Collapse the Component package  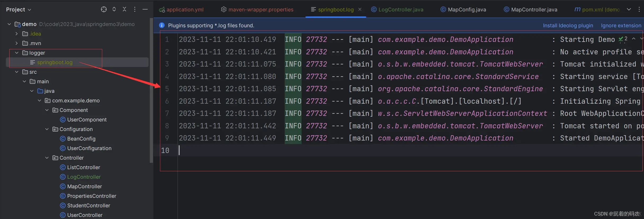[47, 110]
